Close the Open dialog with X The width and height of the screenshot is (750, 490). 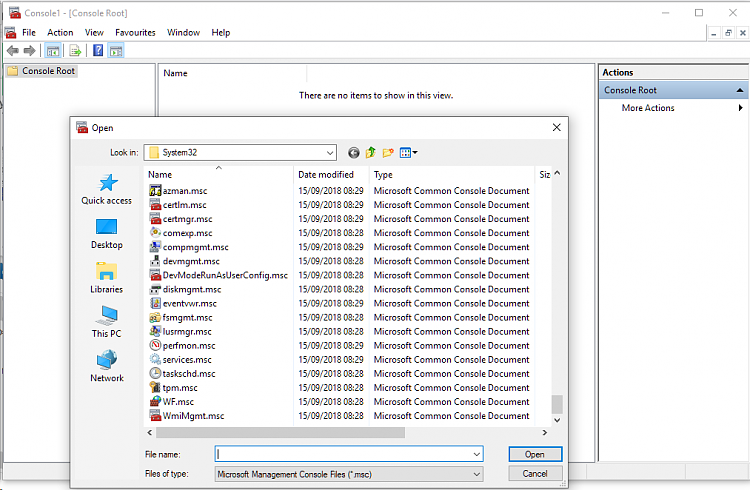556,127
